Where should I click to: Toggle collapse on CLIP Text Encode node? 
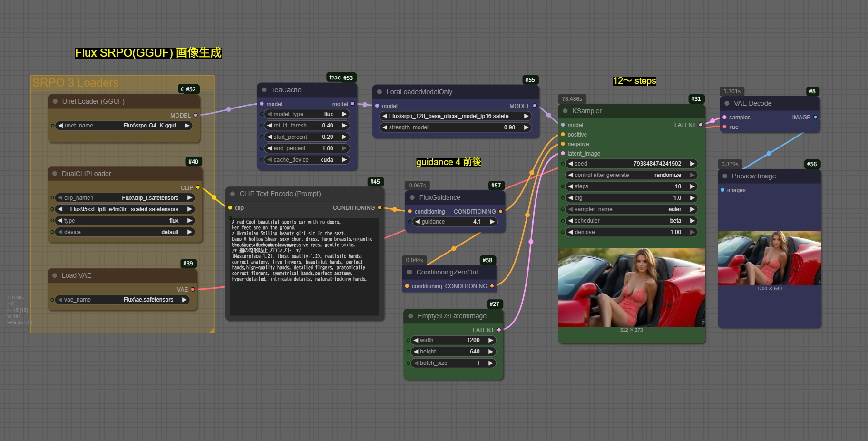(233, 194)
